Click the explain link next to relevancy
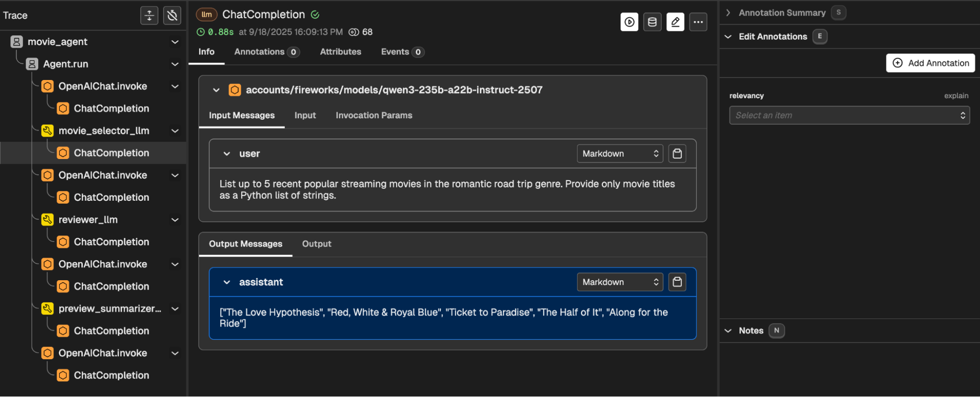Image resolution: width=980 pixels, height=397 pixels. 956,96
